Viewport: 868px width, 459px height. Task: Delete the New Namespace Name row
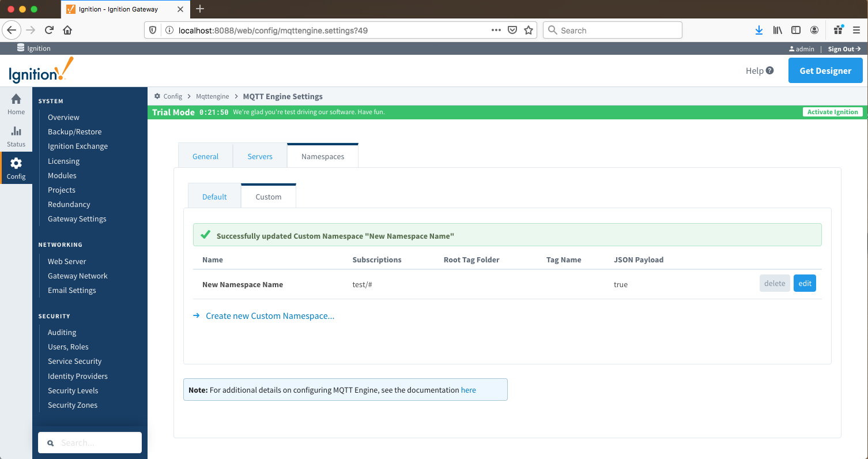(x=775, y=283)
